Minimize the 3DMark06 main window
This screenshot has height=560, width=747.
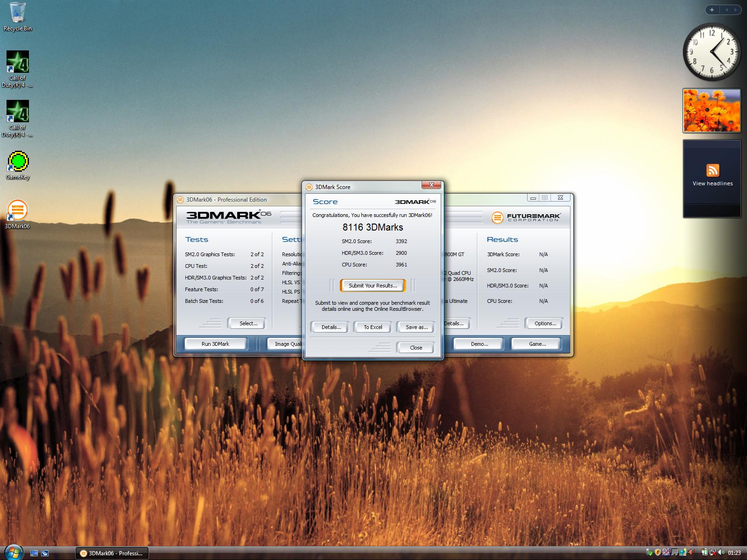pos(533,198)
